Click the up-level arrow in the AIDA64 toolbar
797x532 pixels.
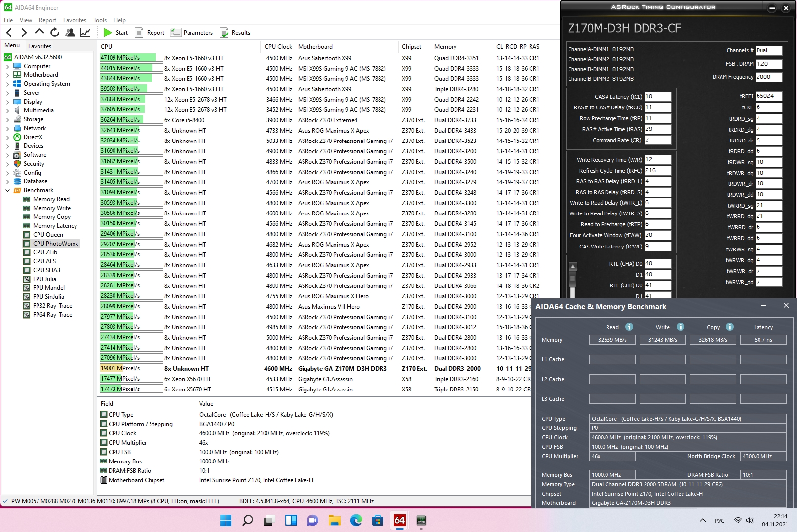tap(39, 32)
